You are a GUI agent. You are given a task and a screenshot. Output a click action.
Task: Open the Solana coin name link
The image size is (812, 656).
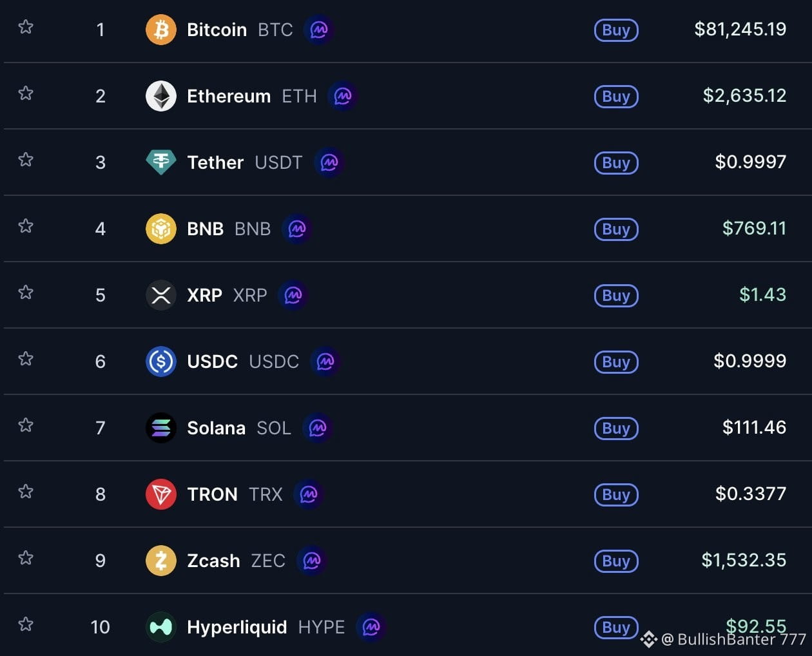coord(216,428)
